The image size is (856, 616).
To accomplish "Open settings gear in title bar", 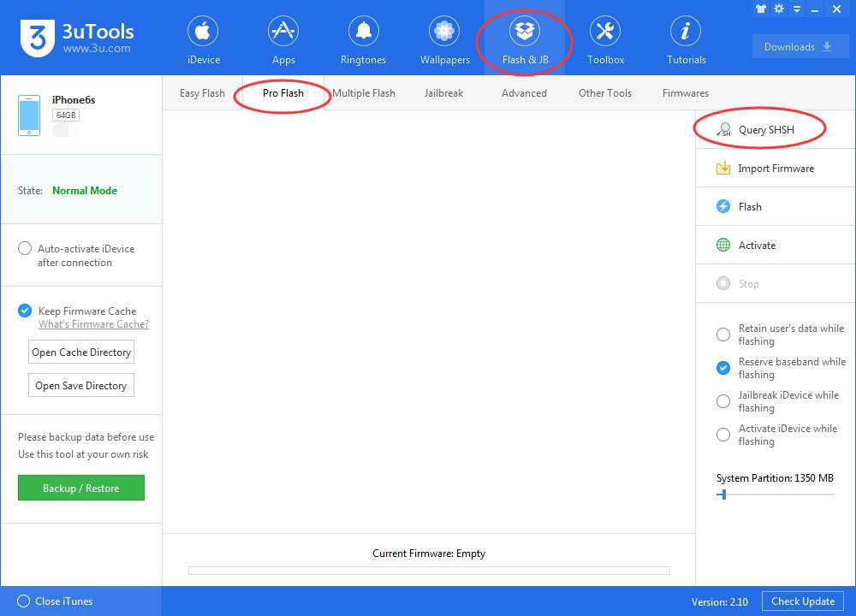I will (x=779, y=9).
